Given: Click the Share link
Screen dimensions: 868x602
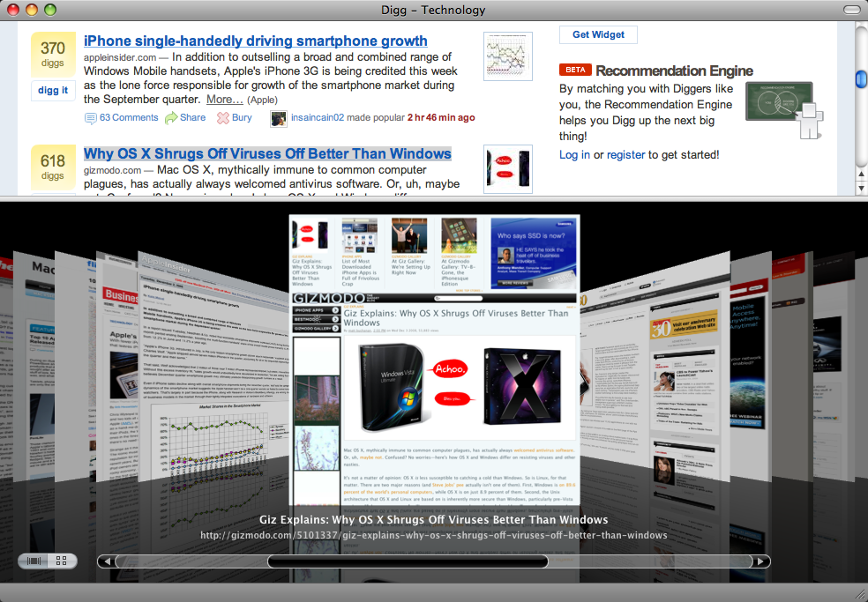Looking at the screenshot, I should [x=192, y=118].
